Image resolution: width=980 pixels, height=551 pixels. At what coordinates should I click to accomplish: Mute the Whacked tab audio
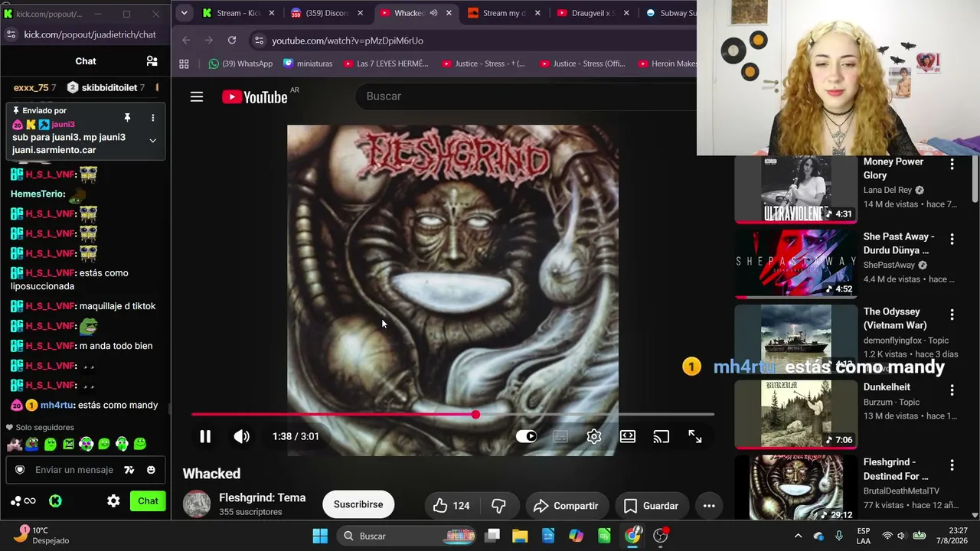tap(433, 13)
